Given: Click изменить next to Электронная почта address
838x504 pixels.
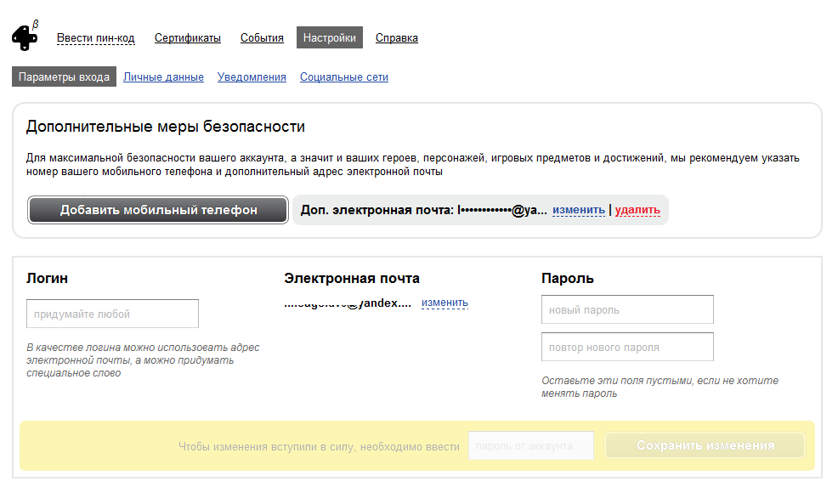Looking at the screenshot, I should coord(444,303).
